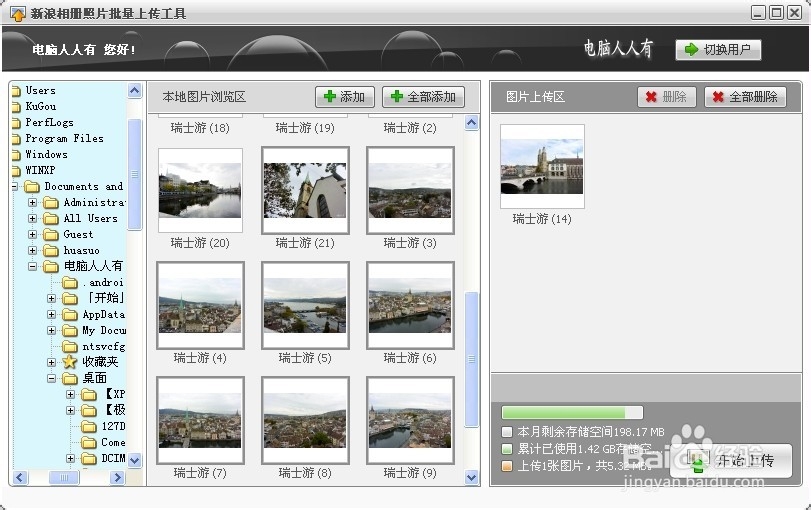Select the 瑞士游 (6) thumbnail
Screen dimensions: 811x510
[x=410, y=305]
